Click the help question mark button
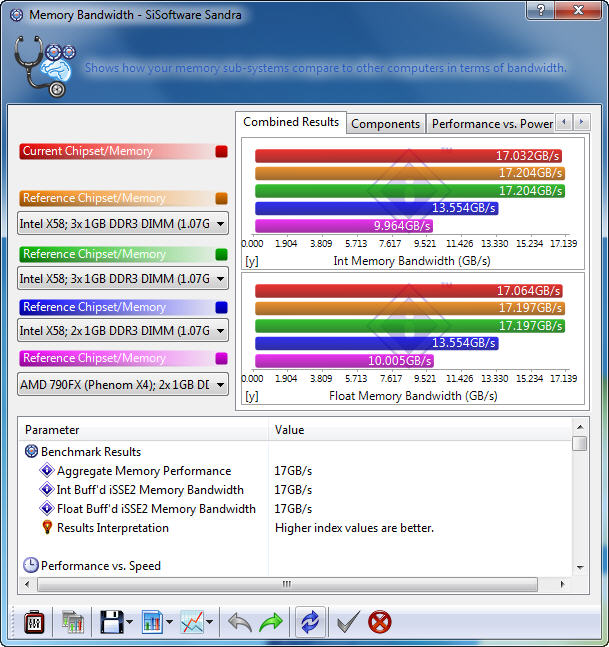Screen dimensions: 609x647 point(541,10)
